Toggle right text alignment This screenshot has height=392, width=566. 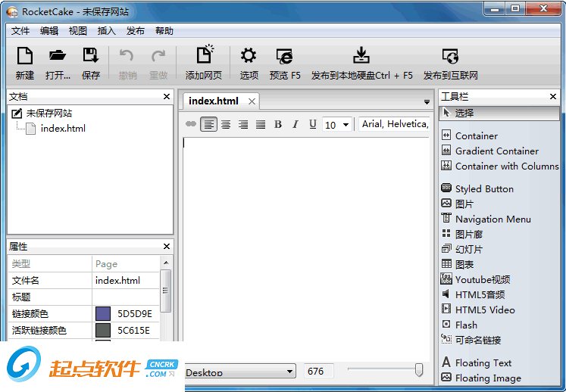tap(243, 124)
